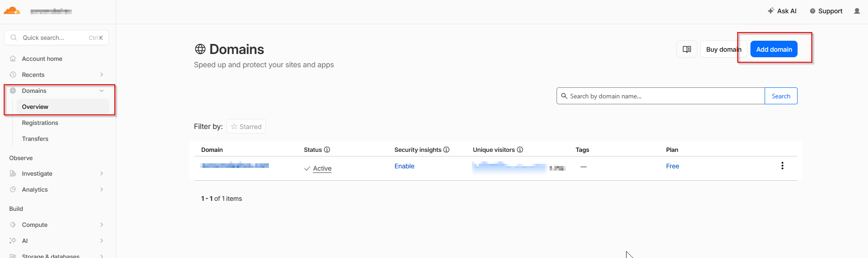Click the unique visitors sparkline chart
The width and height of the screenshot is (868, 258).
click(x=509, y=167)
